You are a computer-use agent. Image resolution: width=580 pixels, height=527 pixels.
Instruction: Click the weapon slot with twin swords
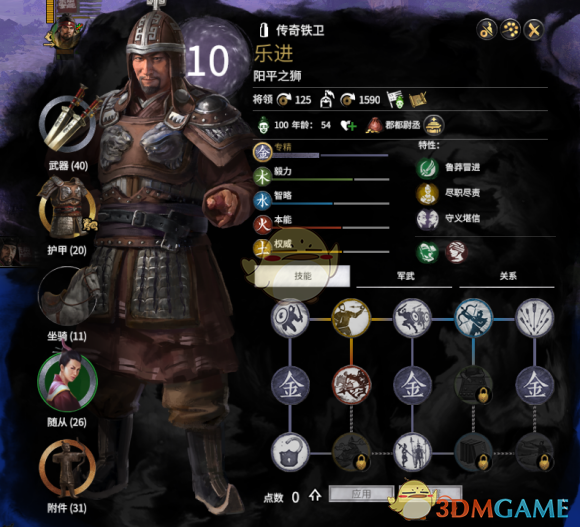[x=68, y=124]
